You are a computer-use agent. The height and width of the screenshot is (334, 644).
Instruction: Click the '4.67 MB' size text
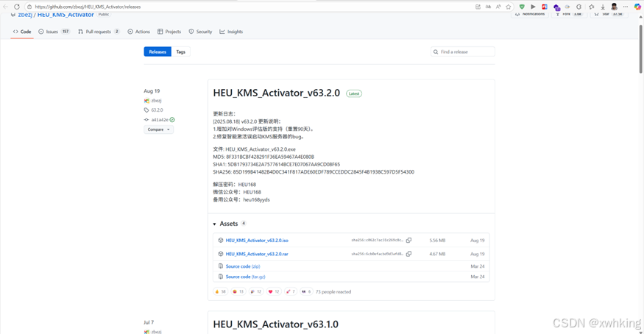pyautogui.click(x=437, y=254)
